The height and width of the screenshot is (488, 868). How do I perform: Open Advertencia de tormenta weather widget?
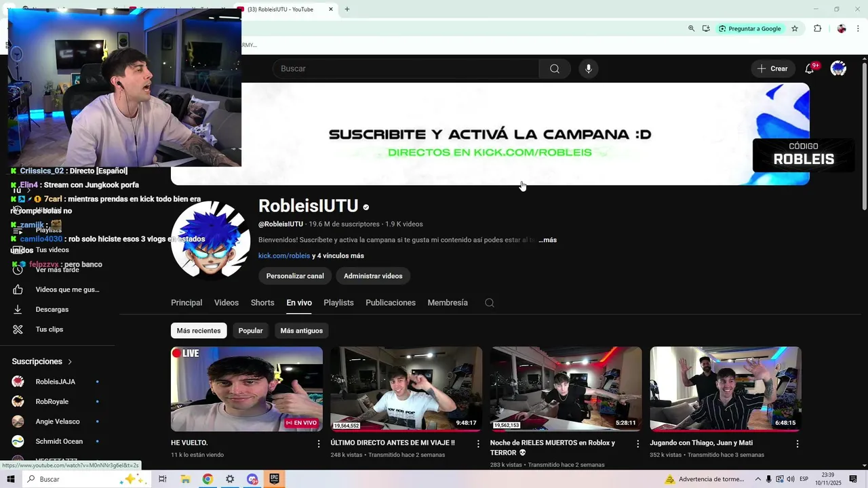tap(705, 479)
